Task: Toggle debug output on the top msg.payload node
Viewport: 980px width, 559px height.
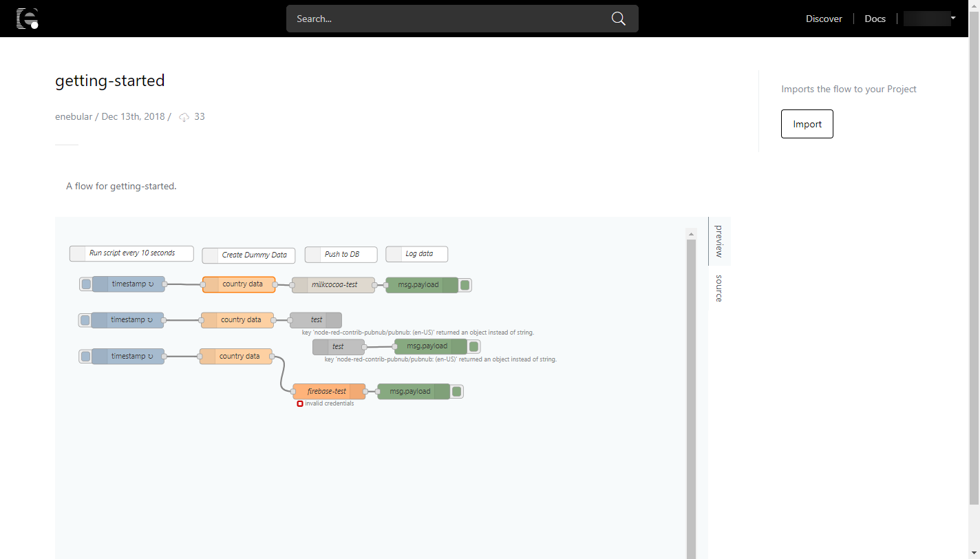Action: coord(465,284)
